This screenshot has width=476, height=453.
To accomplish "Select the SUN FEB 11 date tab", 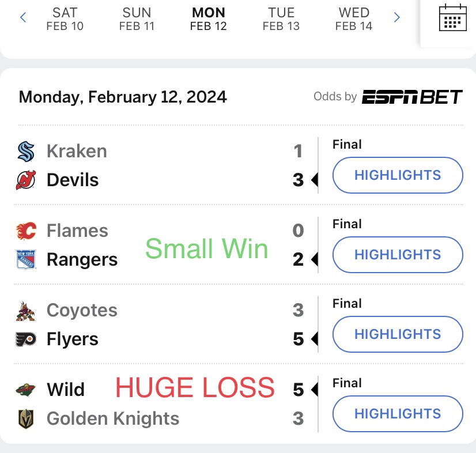I will pyautogui.click(x=137, y=19).
